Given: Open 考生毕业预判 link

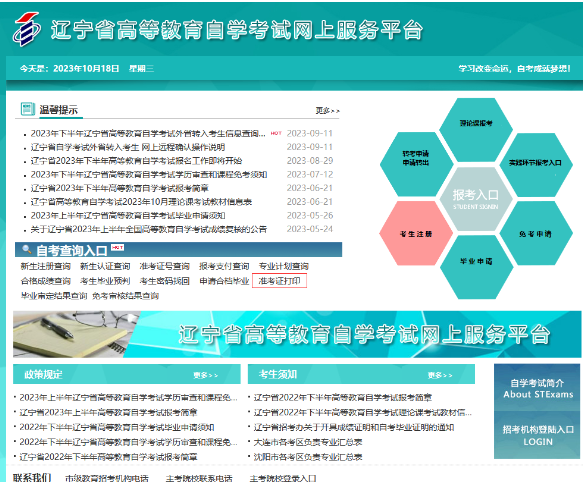Looking at the screenshot, I should click(105, 281).
